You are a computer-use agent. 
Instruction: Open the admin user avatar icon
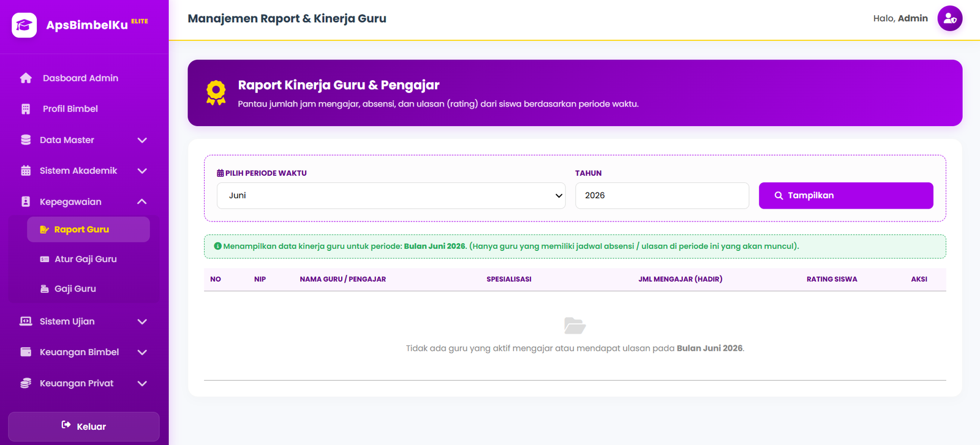(950, 18)
